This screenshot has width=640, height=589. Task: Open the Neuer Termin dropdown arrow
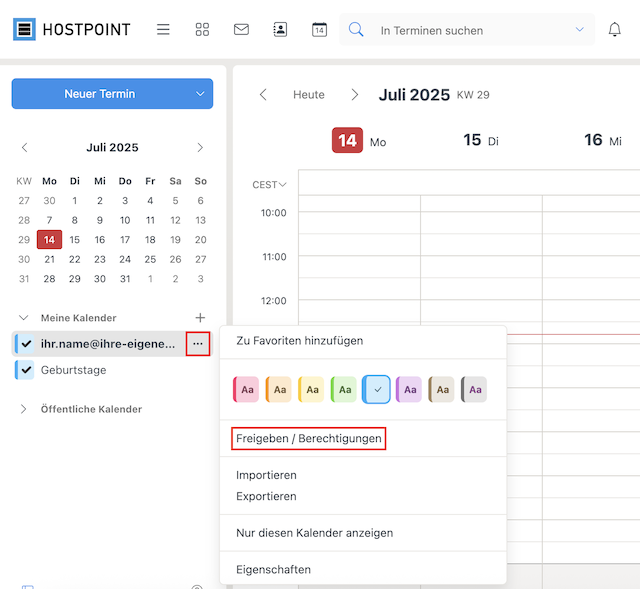pos(200,94)
